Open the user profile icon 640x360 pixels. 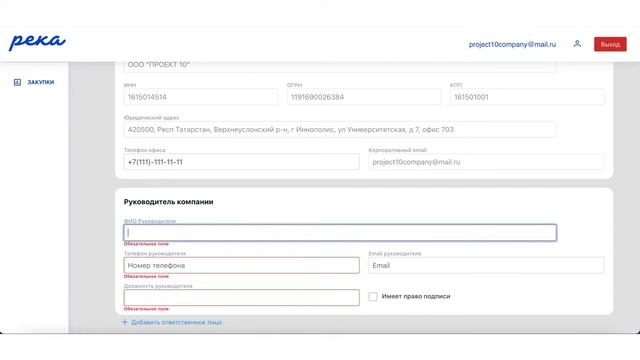pos(577,44)
